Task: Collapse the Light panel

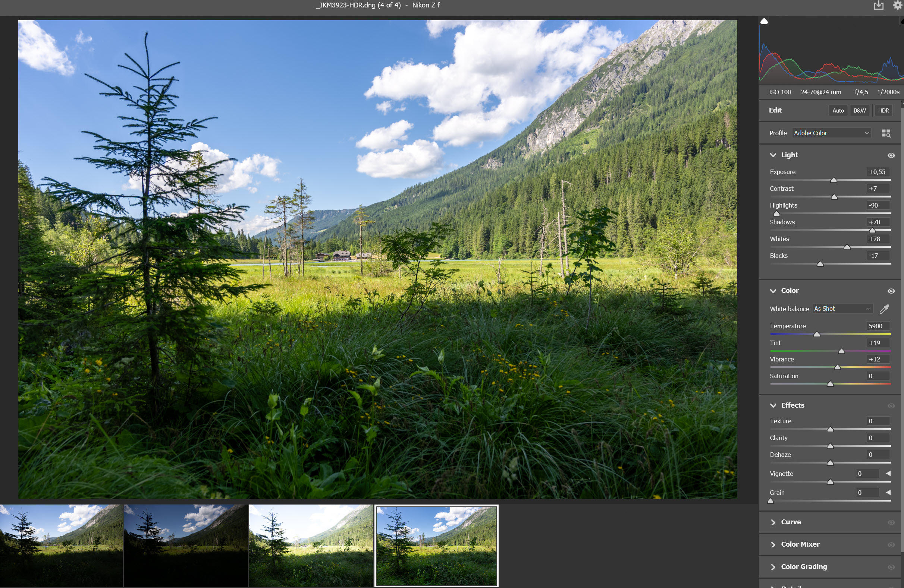Action: click(773, 155)
